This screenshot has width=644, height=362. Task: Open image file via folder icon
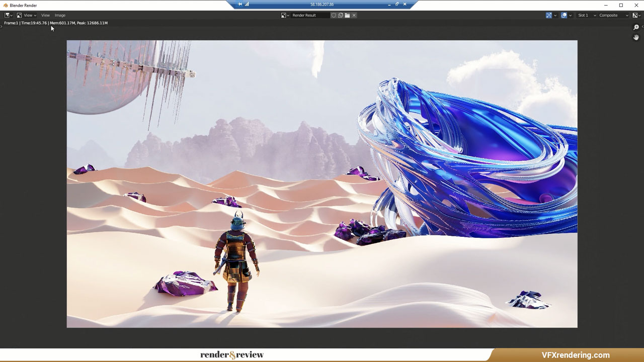point(347,15)
